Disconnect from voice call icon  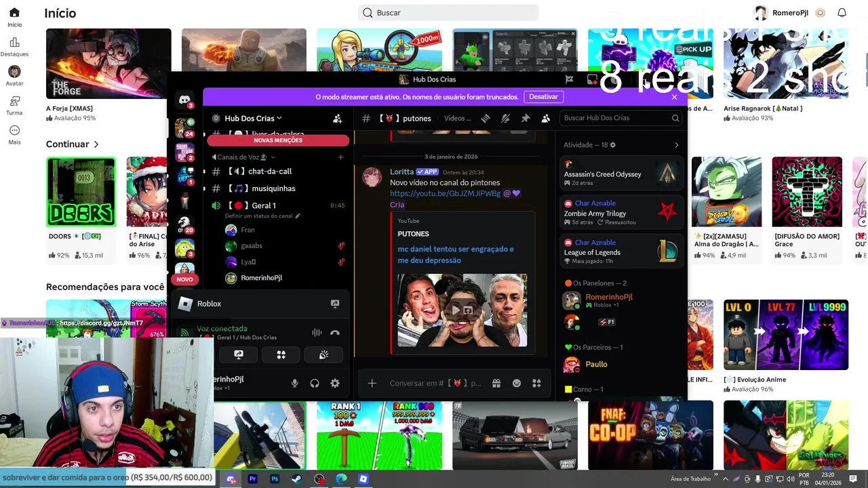tap(334, 333)
